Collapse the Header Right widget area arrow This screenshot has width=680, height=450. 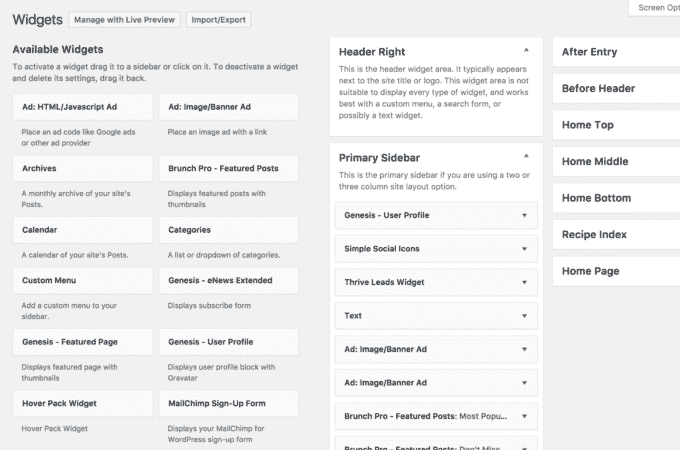(x=526, y=50)
